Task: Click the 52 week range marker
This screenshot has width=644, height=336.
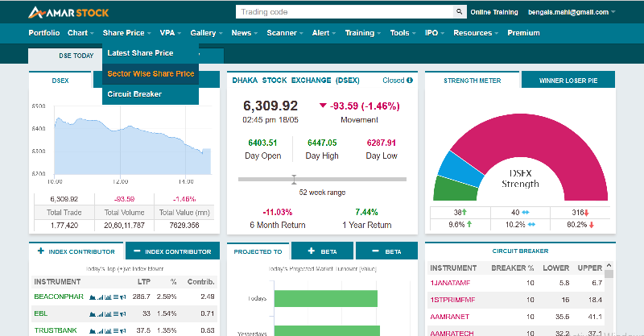Action: 294,180
